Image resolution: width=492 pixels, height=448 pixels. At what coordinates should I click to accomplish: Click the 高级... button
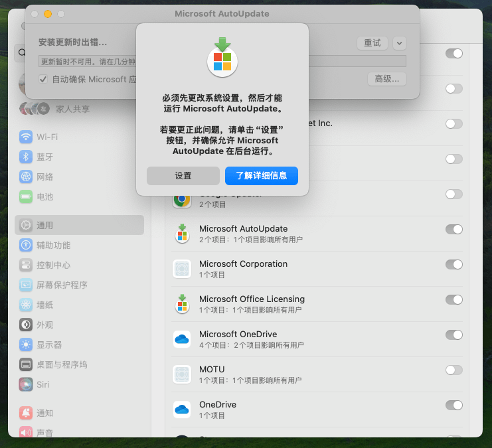coord(387,79)
